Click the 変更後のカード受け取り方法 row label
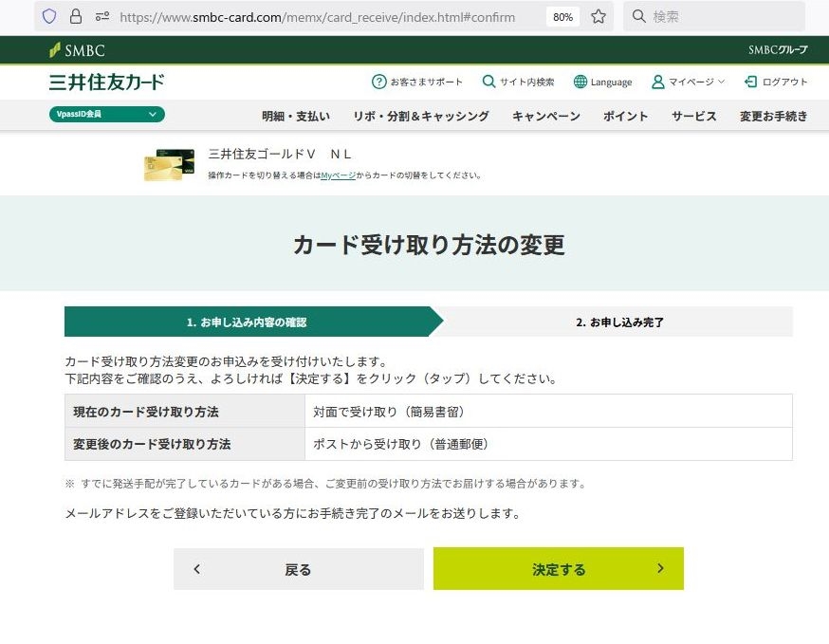Screen dimensions: 829x644 point(152,444)
